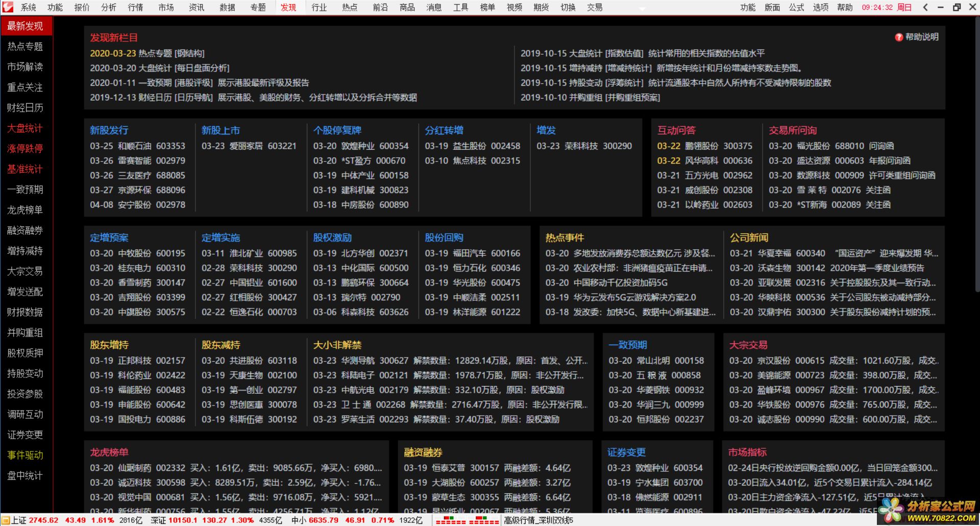The height and width of the screenshot is (526, 980).
Task: Select the 发现 tab in the menu bar
Action: pyautogui.click(x=288, y=7)
